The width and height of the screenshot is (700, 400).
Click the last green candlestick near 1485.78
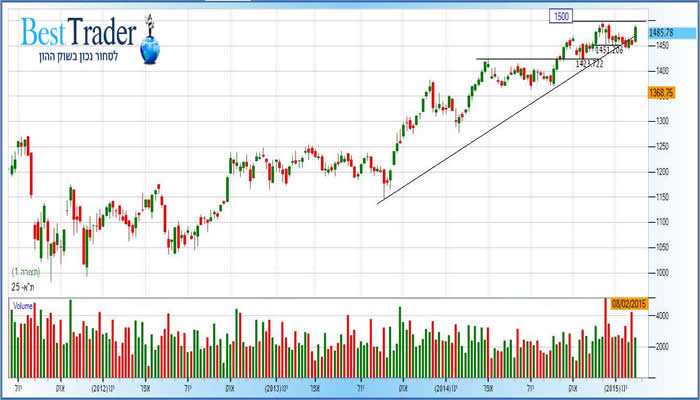(x=636, y=32)
